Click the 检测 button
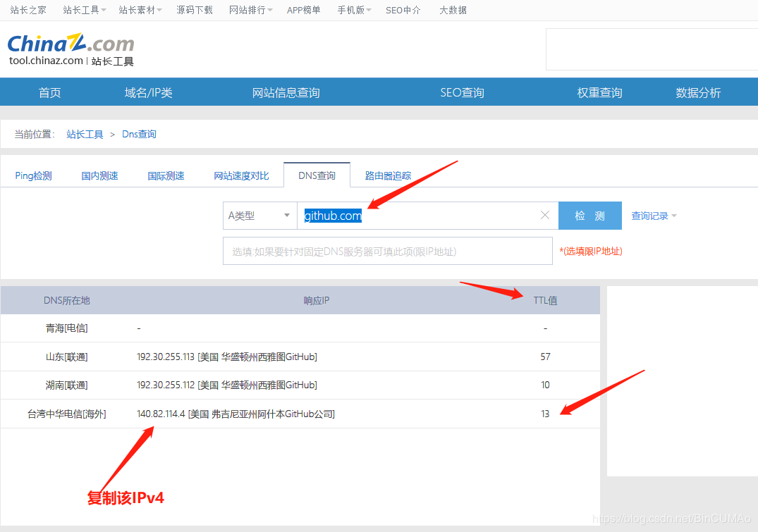The width and height of the screenshot is (758, 532). pyautogui.click(x=589, y=216)
